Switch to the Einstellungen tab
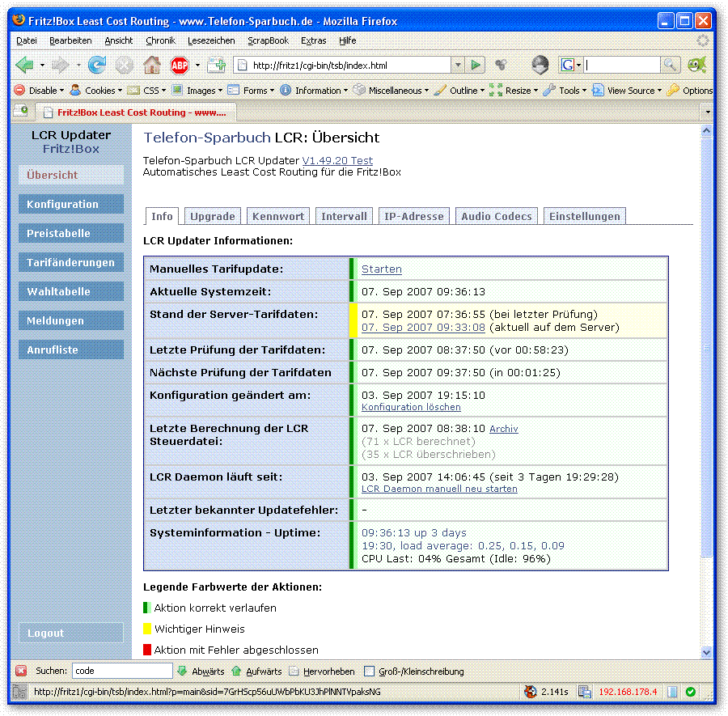Screen dimensions: 728x716 (x=585, y=216)
